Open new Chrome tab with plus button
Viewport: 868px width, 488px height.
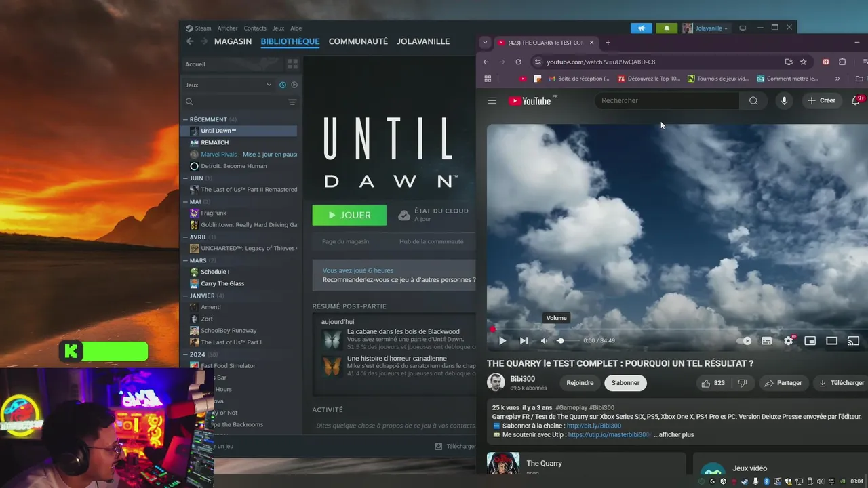pyautogui.click(x=608, y=43)
